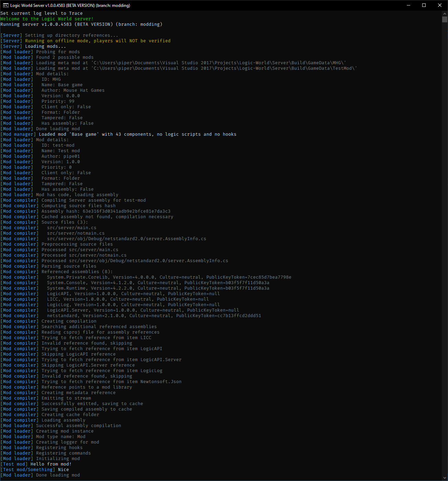
Task: Click the vertical scrollbar thumb
Action: pyautogui.click(x=445, y=19)
